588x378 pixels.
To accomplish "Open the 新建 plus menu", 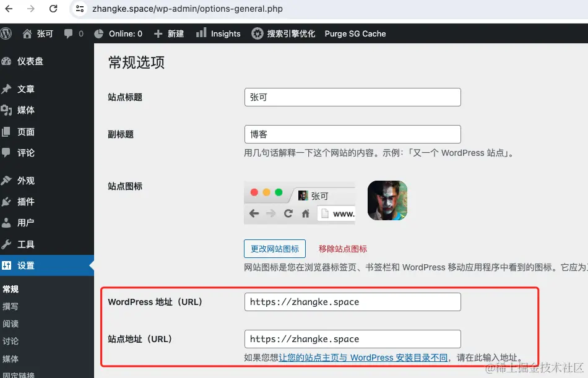I will (x=169, y=34).
